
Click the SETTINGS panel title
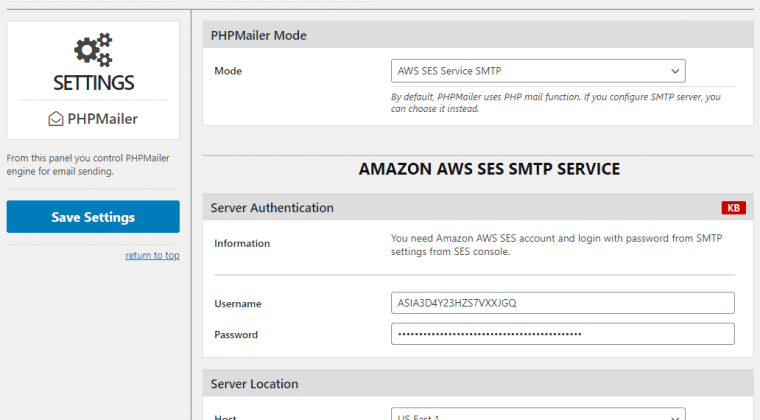click(x=94, y=83)
